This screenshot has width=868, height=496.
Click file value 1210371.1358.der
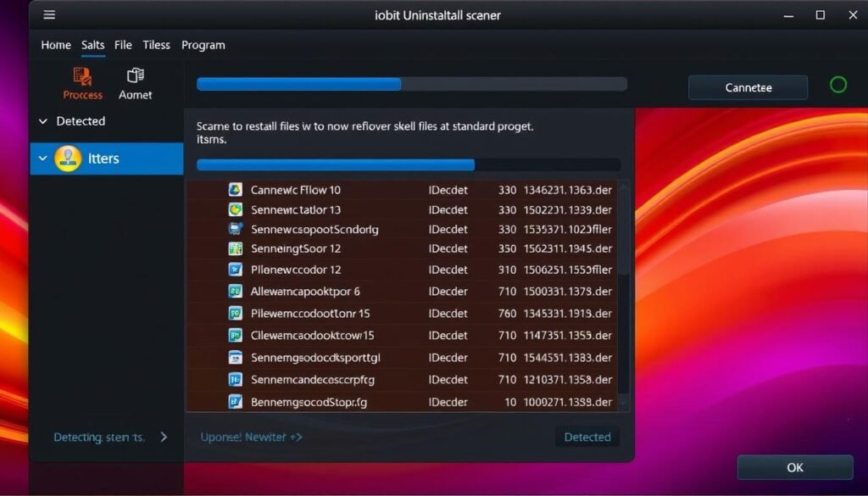point(567,380)
